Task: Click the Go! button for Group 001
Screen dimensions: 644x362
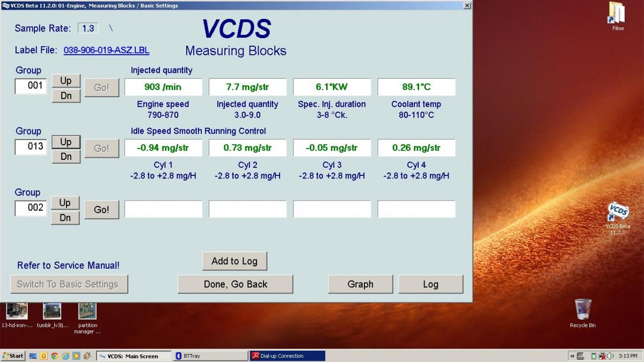Action: [101, 87]
